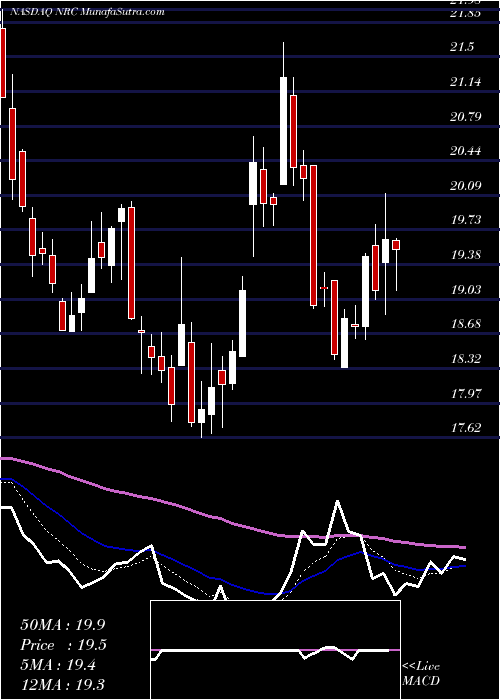Image resolution: width=500 pixels, height=700 pixels.
Task: Click the Price : 19.5 readout
Action: click(64, 645)
